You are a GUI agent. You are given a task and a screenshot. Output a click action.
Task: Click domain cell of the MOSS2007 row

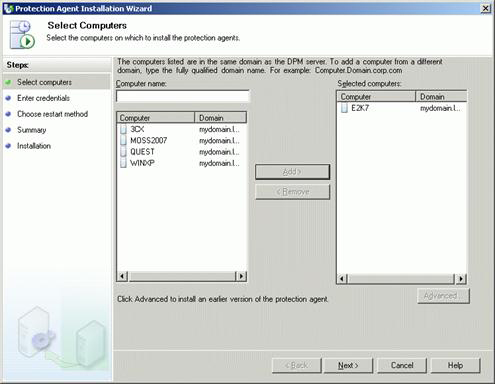point(219,140)
